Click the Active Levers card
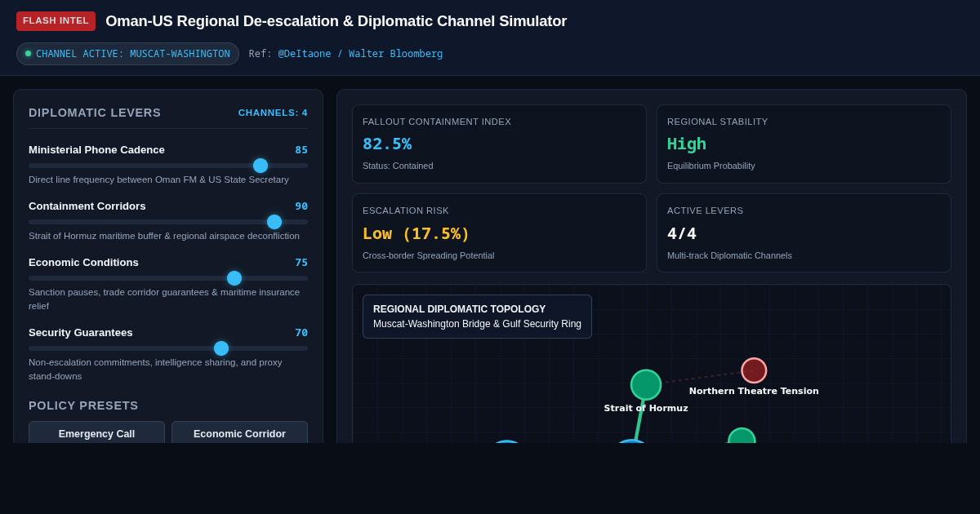Image resolution: width=980 pixels, height=514 pixels. click(804, 233)
